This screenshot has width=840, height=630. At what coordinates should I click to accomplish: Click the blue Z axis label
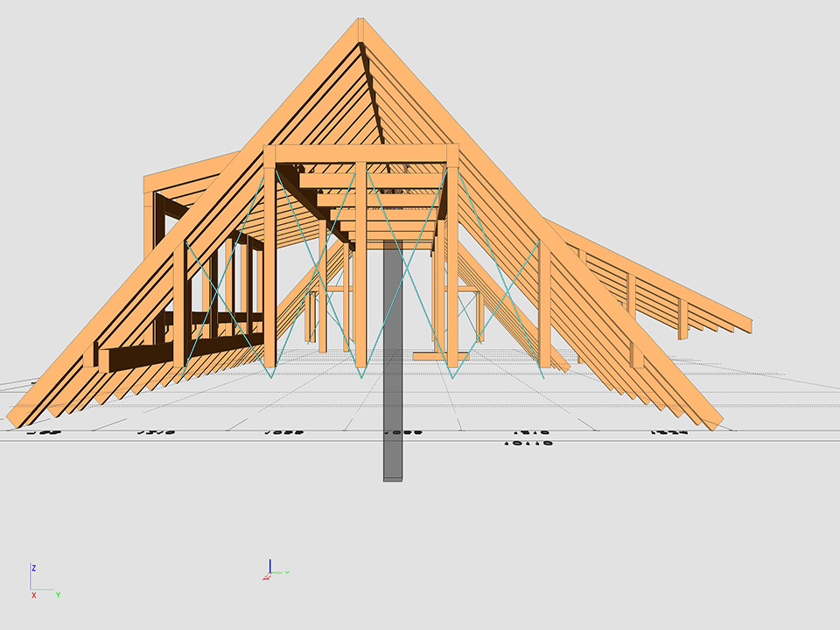click(33, 568)
